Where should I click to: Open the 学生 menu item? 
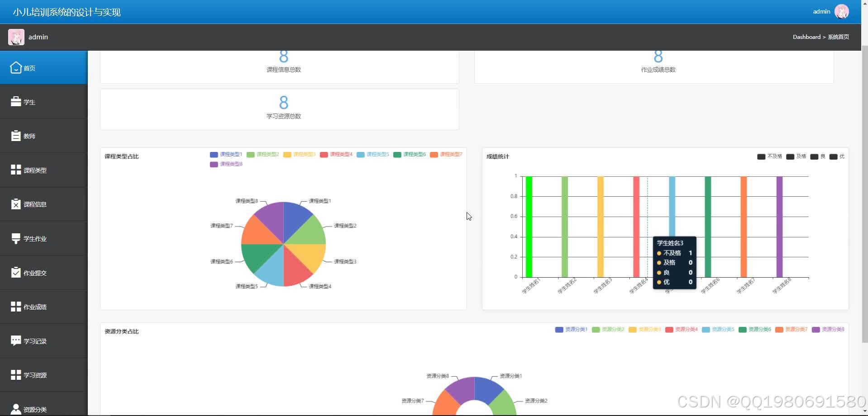coord(43,102)
